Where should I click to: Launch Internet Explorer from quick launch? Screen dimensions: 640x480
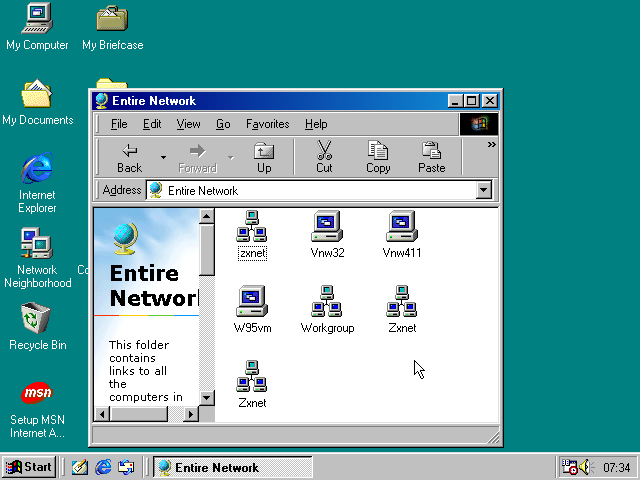[103, 467]
